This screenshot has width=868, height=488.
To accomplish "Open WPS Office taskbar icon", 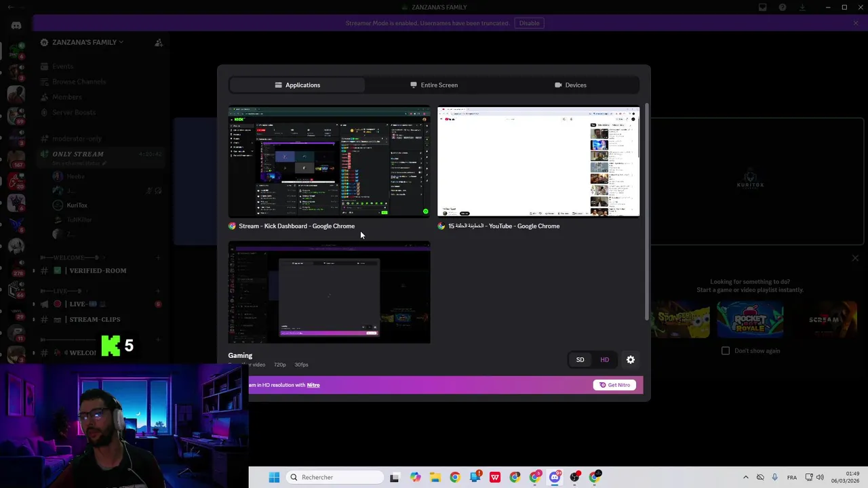I will point(495,477).
